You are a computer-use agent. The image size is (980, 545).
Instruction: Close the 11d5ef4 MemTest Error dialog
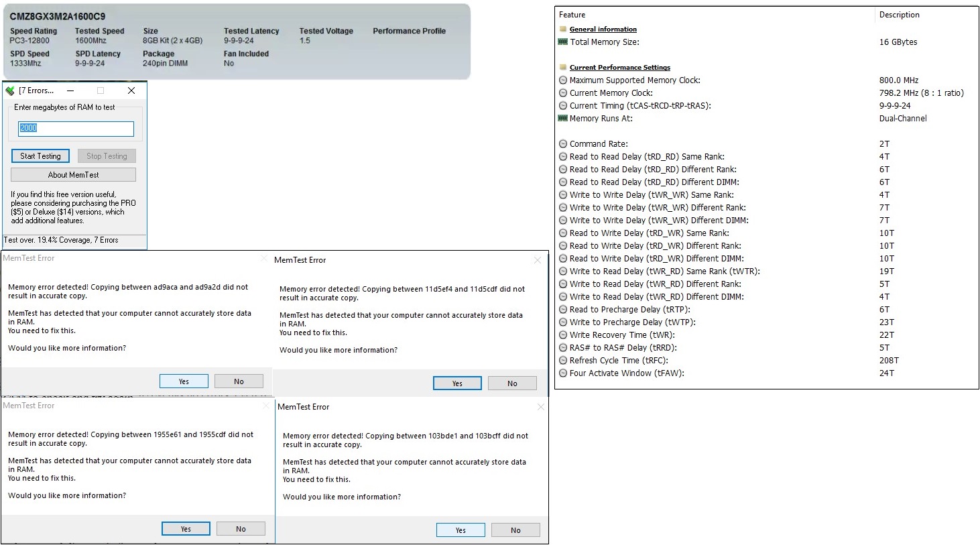(x=537, y=260)
